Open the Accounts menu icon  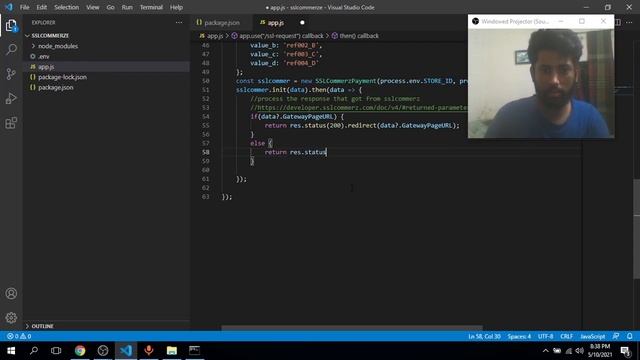click(11, 293)
